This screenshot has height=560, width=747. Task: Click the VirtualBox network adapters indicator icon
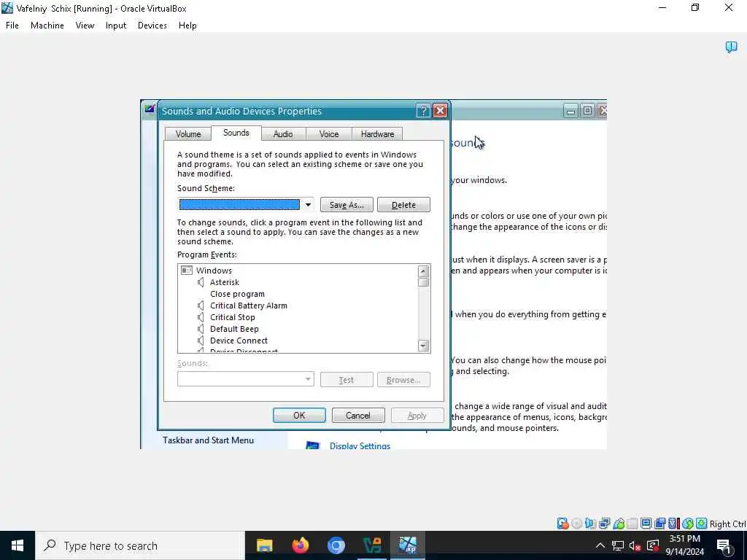[604, 524]
